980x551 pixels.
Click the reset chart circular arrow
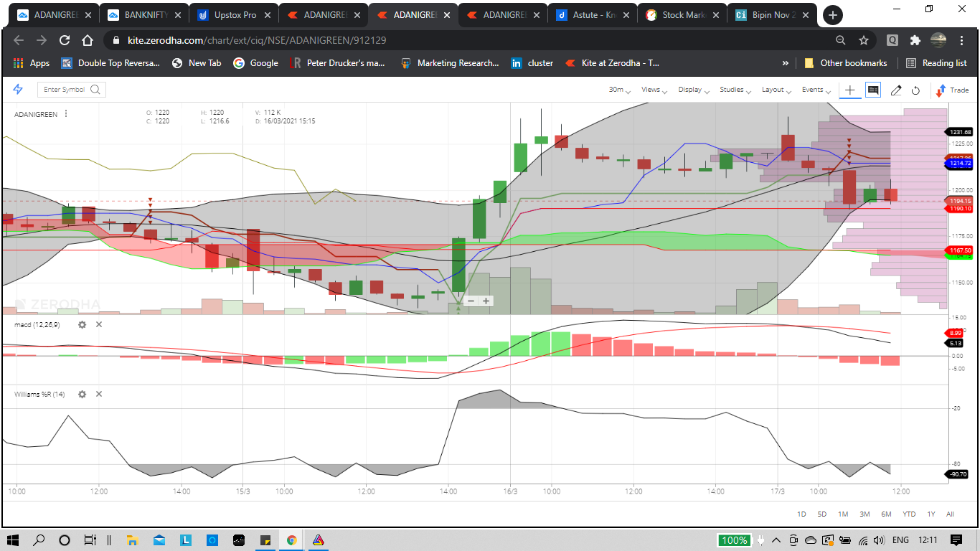click(x=916, y=90)
